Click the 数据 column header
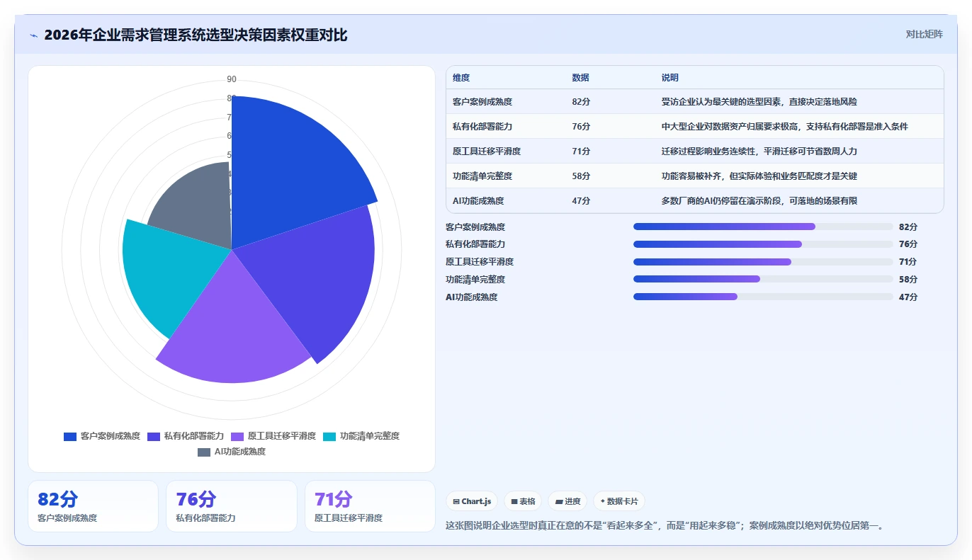Image resolution: width=972 pixels, height=560 pixels. pyautogui.click(x=580, y=78)
